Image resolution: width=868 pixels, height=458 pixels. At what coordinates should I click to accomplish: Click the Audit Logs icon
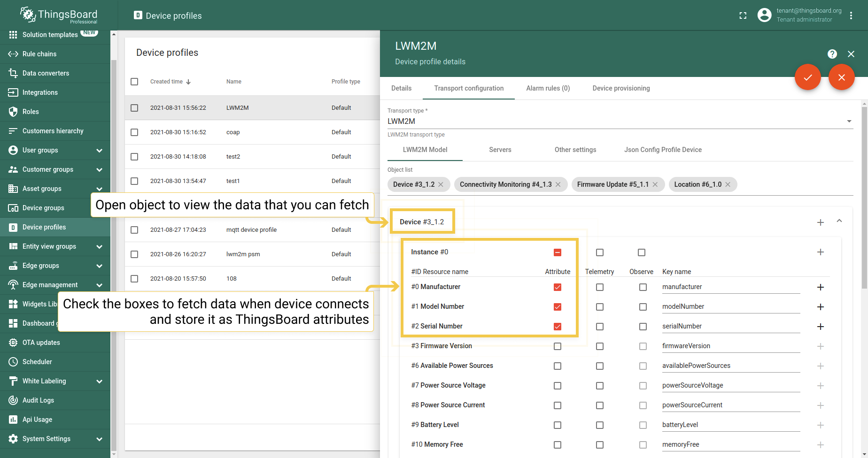coord(13,400)
